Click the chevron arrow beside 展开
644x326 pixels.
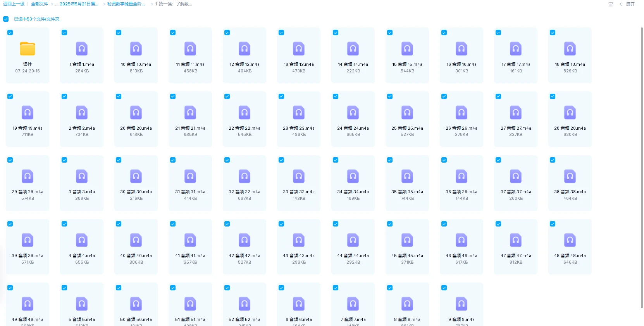(x=620, y=4)
